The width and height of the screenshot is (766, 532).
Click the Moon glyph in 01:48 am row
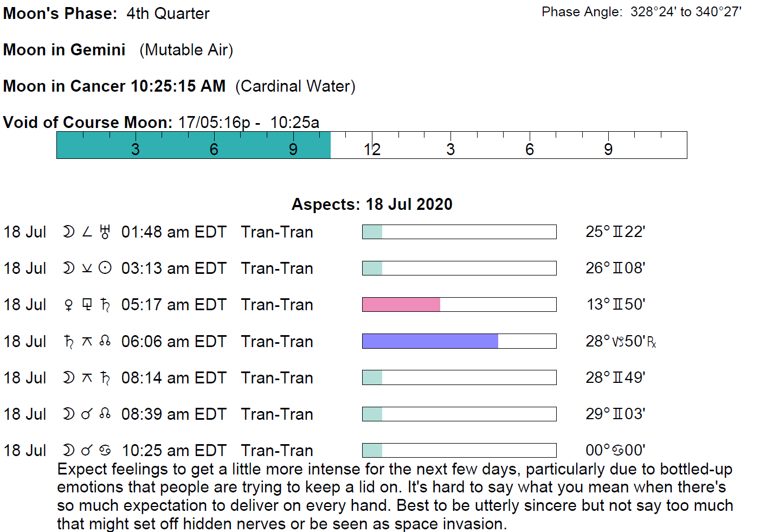[68, 232]
